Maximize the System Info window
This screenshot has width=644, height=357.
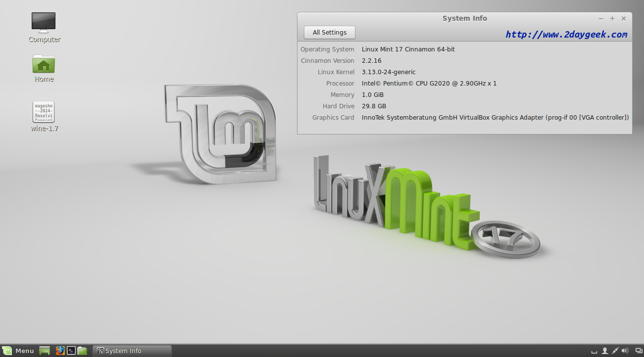point(612,19)
